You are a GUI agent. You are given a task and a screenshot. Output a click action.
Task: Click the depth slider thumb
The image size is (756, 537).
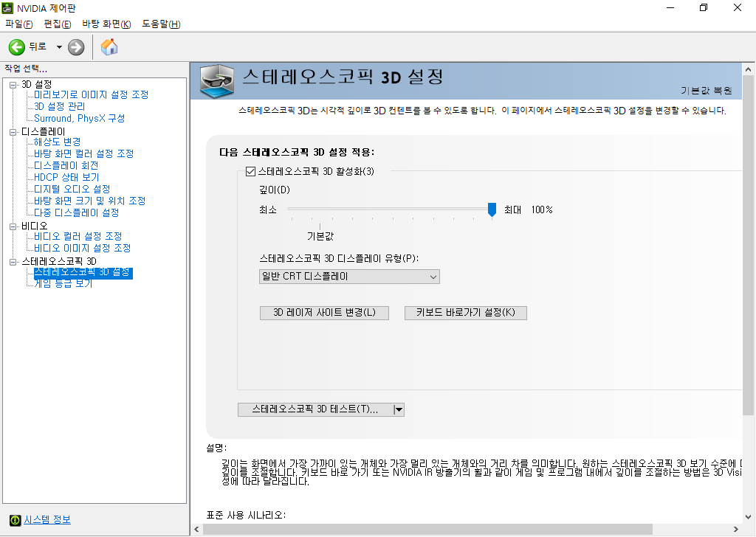492,209
